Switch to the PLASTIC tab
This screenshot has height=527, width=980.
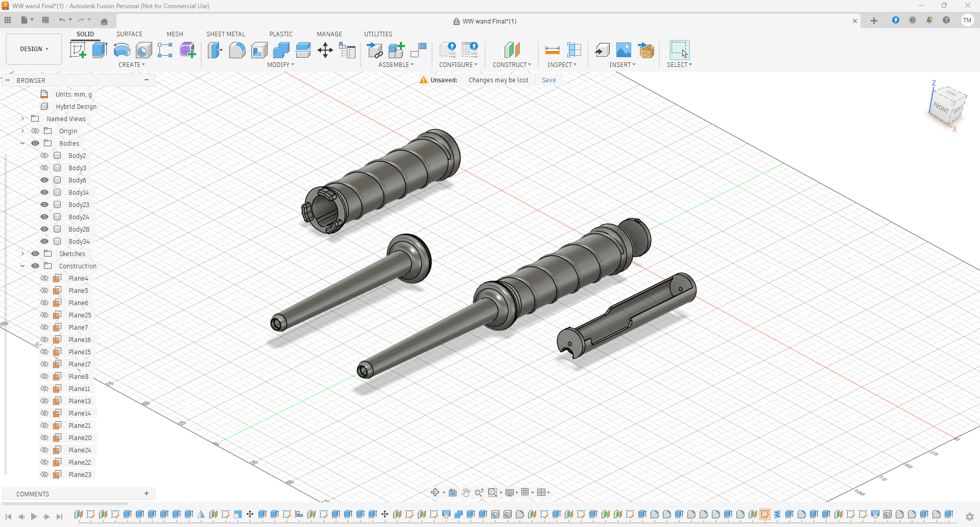tap(281, 34)
